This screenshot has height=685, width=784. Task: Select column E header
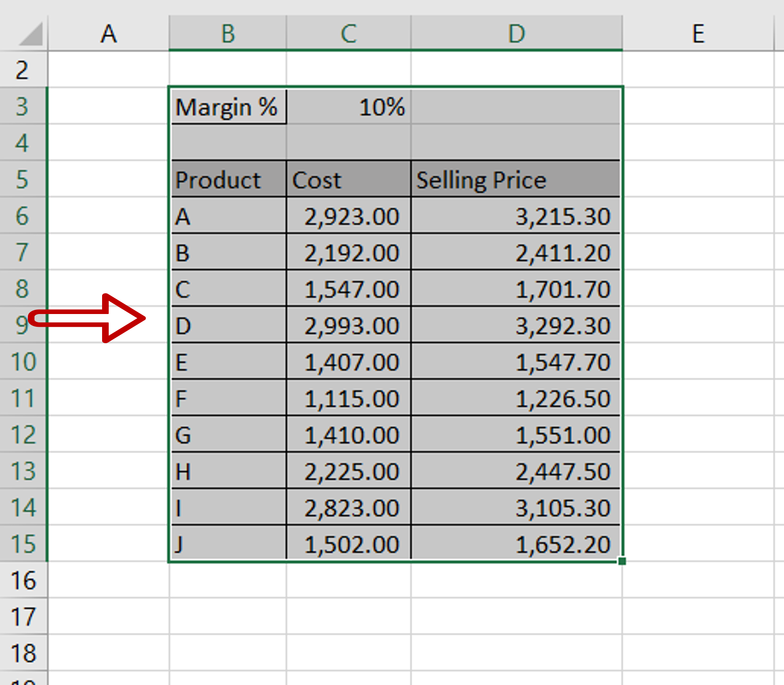(x=698, y=34)
